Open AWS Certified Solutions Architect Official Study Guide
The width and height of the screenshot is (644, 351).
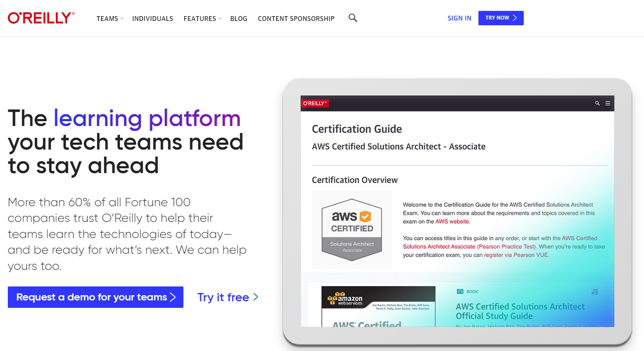tap(520, 311)
